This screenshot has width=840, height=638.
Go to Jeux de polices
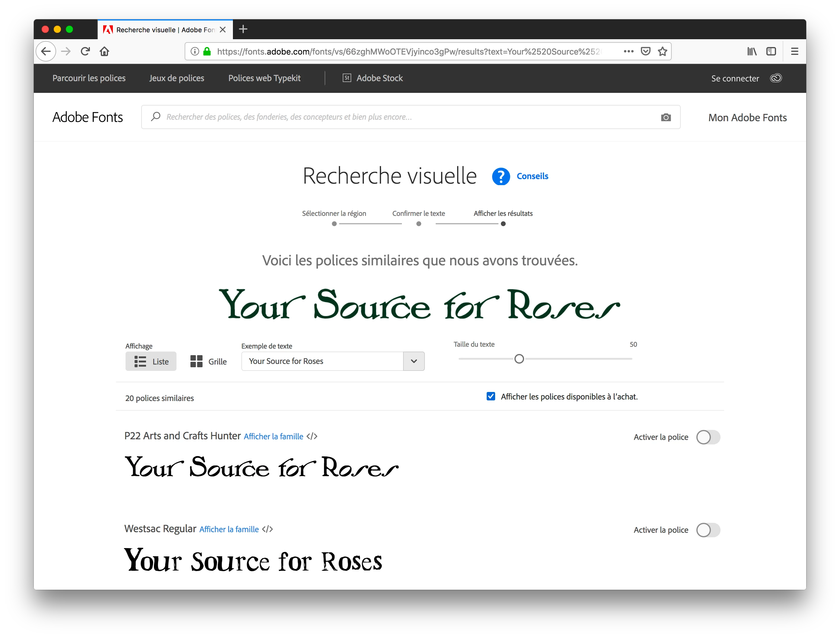[177, 78]
